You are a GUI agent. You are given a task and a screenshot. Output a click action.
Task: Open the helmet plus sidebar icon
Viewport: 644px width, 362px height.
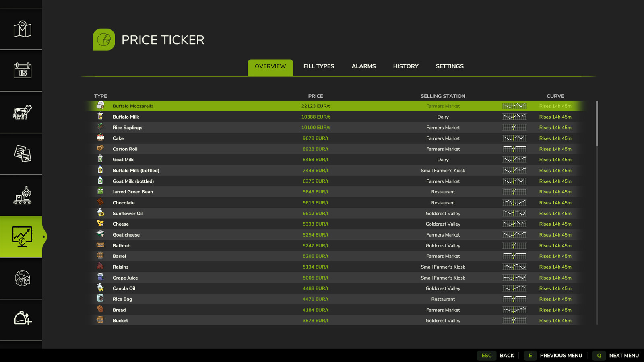22,318
